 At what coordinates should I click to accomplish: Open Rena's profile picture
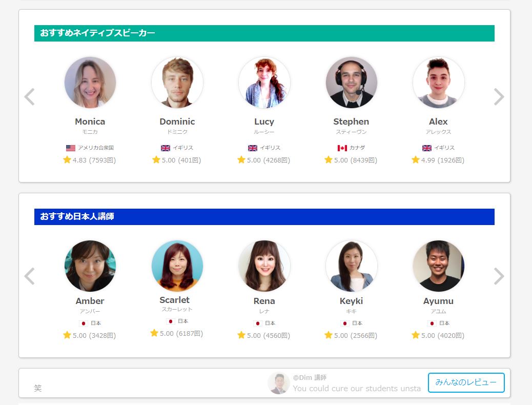pyautogui.click(x=264, y=266)
